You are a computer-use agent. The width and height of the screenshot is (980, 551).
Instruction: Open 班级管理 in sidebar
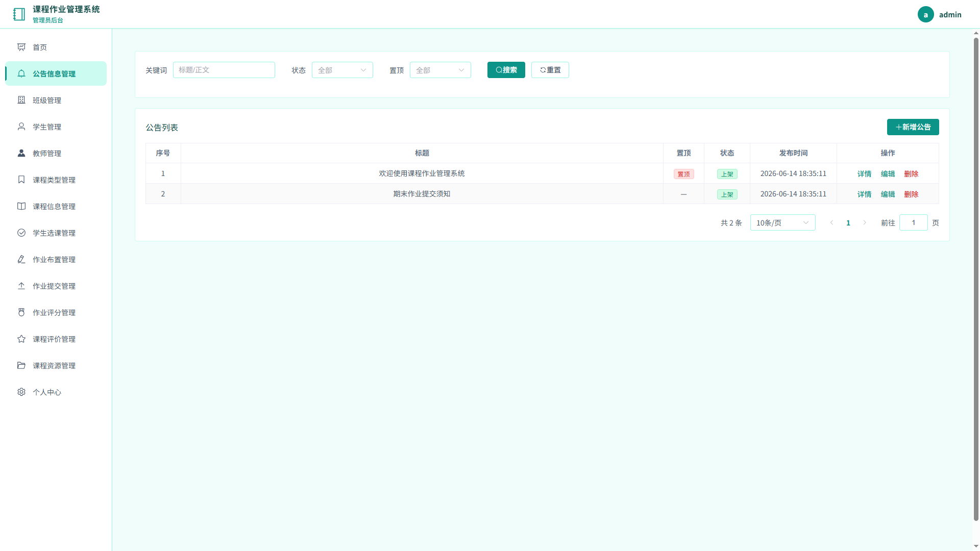coord(56,100)
